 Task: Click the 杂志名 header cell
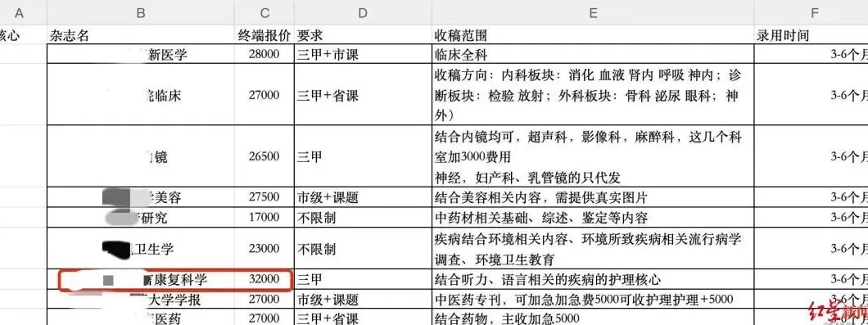[141, 35]
